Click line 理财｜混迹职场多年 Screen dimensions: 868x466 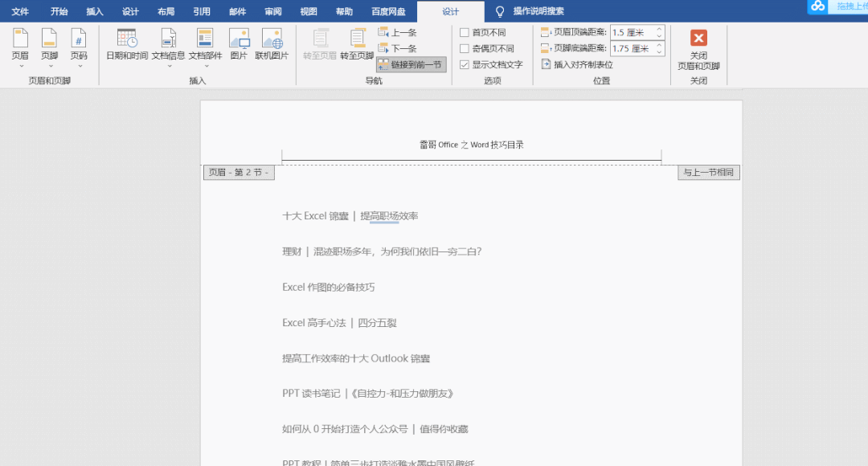click(x=382, y=251)
